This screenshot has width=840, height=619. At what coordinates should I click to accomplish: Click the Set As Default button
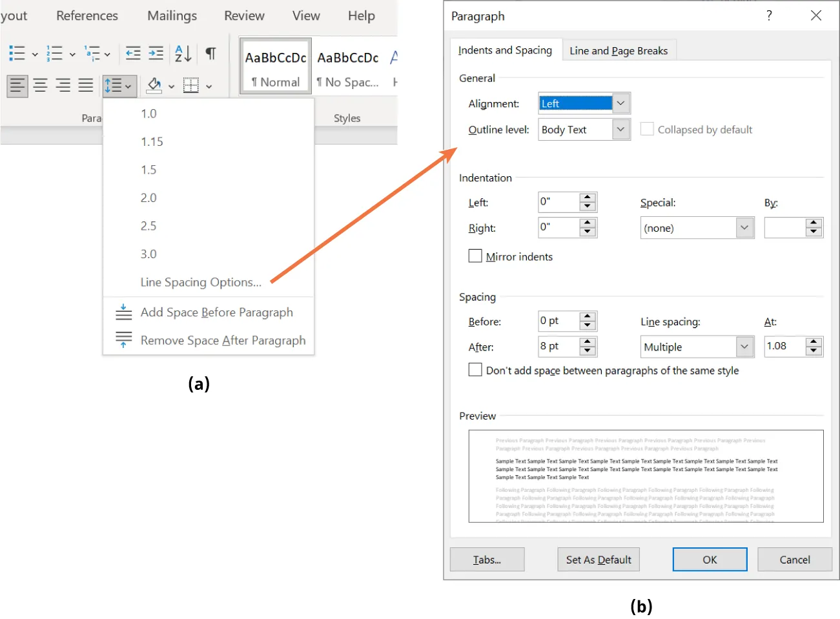pos(598,560)
